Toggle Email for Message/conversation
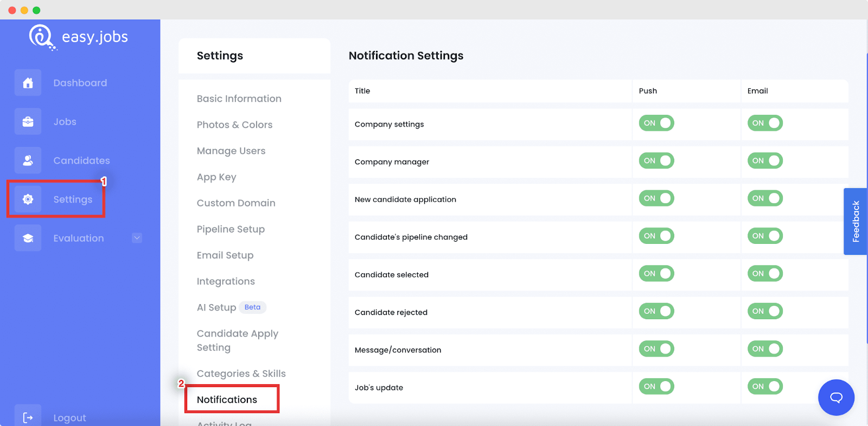Screen dimensions: 868x426 pyautogui.click(x=765, y=348)
